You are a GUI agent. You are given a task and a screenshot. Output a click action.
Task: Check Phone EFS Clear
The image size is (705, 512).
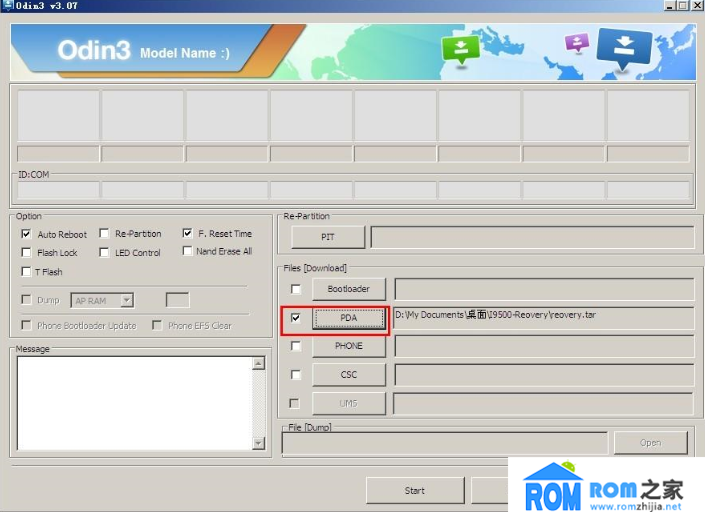pos(157,325)
